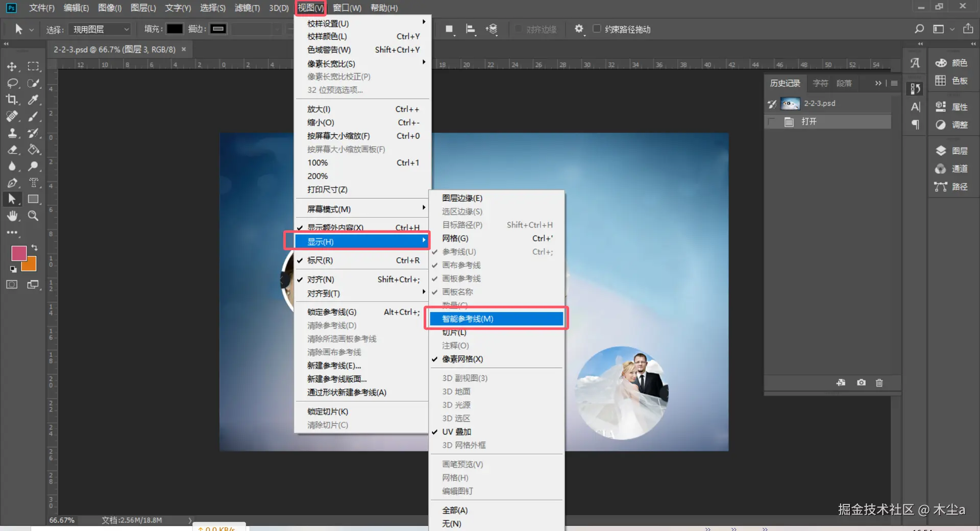The image size is (980, 531).
Task: Select the Spot Healing Brush tool
Action: tap(12, 116)
